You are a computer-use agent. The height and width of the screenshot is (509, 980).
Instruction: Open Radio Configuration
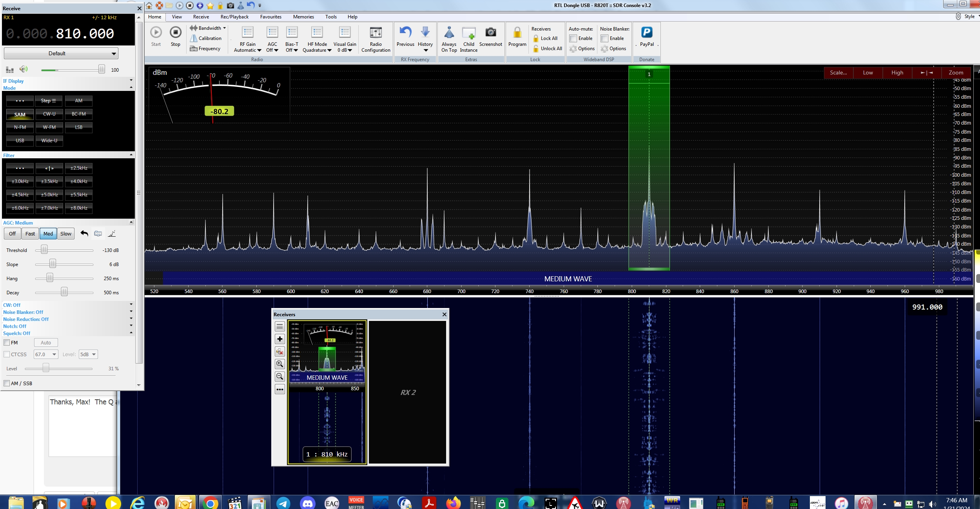376,33
